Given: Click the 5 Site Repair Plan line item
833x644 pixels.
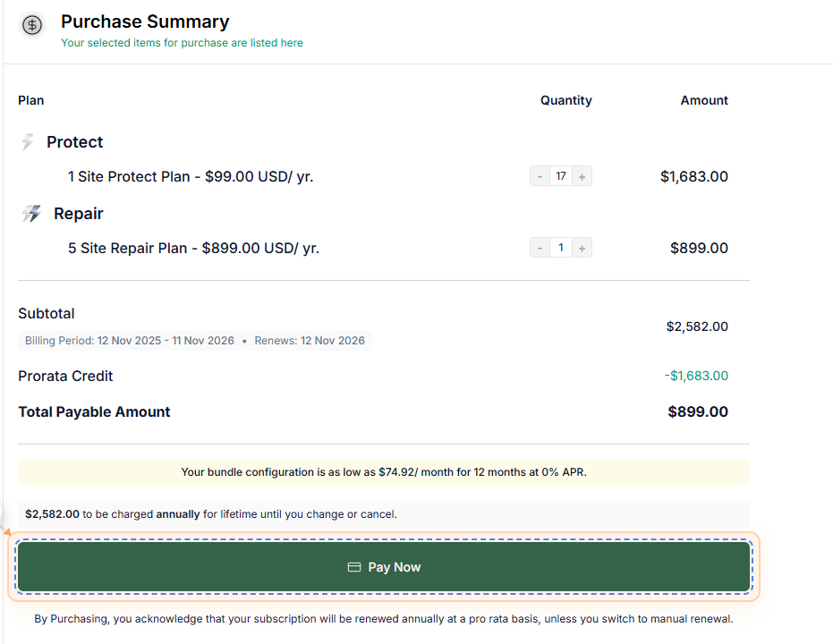Looking at the screenshot, I should (x=193, y=248).
